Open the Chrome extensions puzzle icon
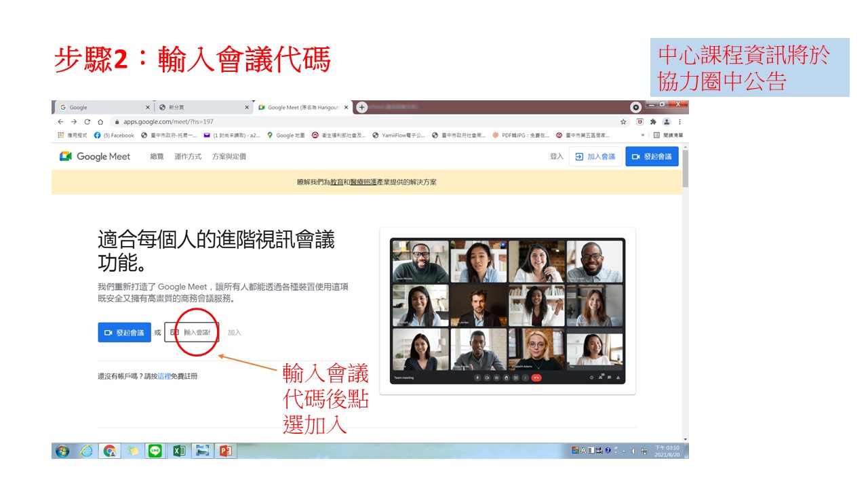This screenshot has height=488, width=868. (653, 122)
